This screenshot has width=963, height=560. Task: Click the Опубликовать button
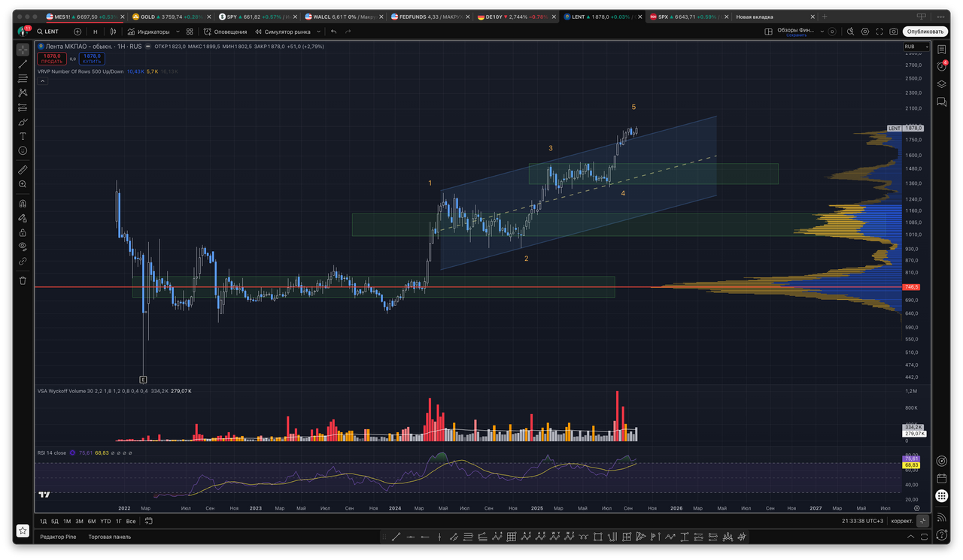pyautogui.click(x=925, y=32)
